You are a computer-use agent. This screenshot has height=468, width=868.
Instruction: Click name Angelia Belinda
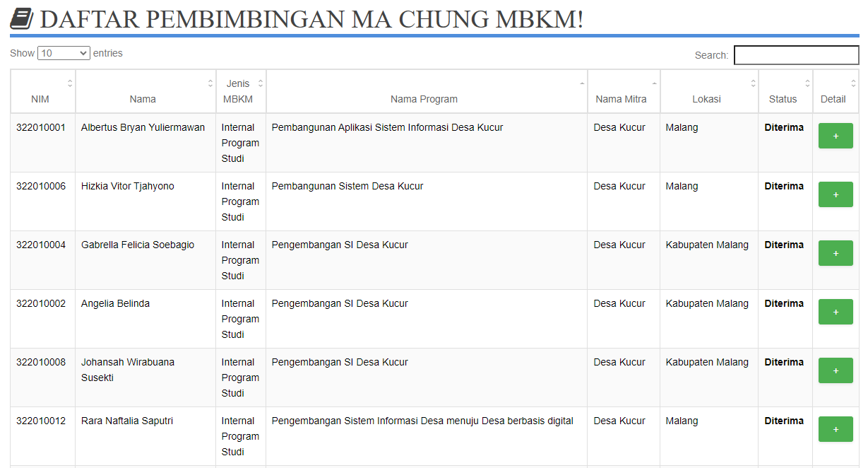[x=116, y=304]
